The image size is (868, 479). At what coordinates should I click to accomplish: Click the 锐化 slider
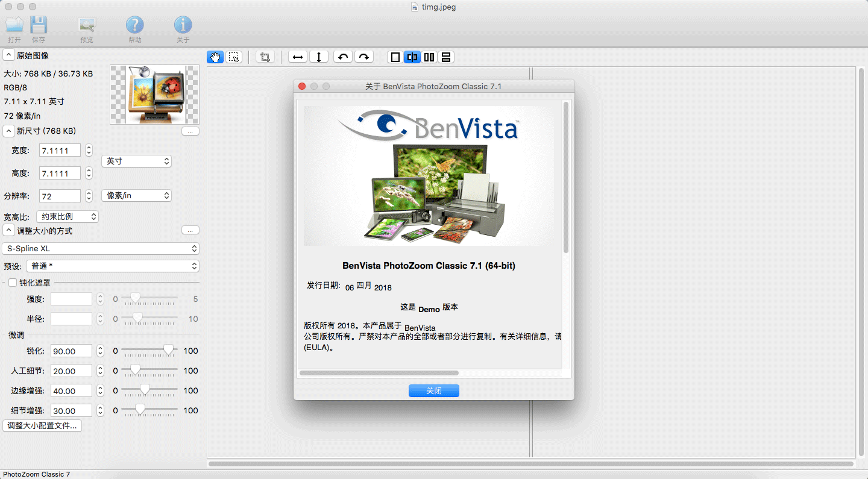click(x=149, y=350)
